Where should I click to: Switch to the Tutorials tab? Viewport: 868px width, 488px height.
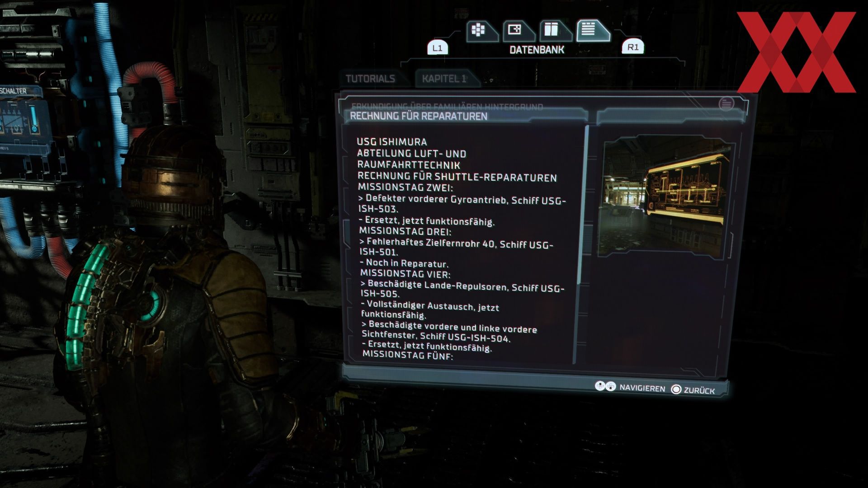coord(370,79)
